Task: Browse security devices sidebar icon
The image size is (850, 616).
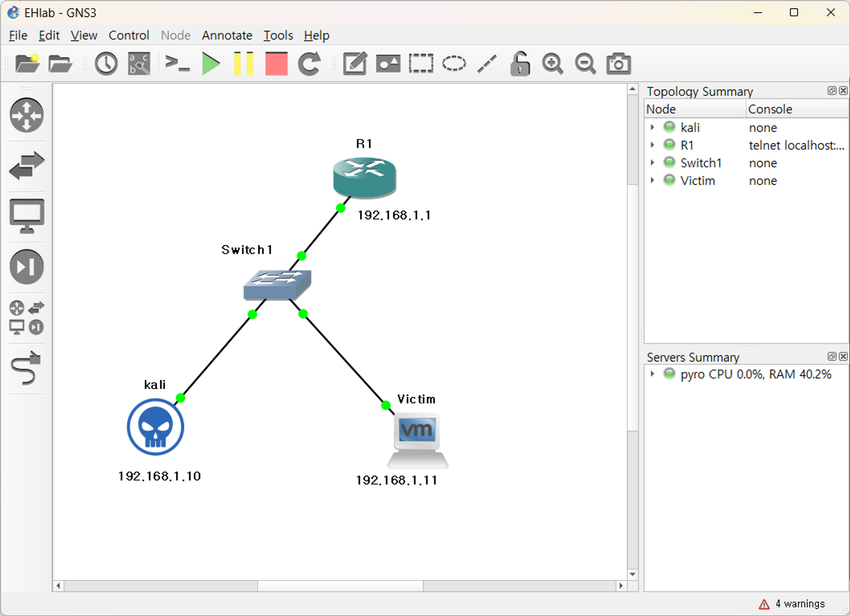Action: 27,267
